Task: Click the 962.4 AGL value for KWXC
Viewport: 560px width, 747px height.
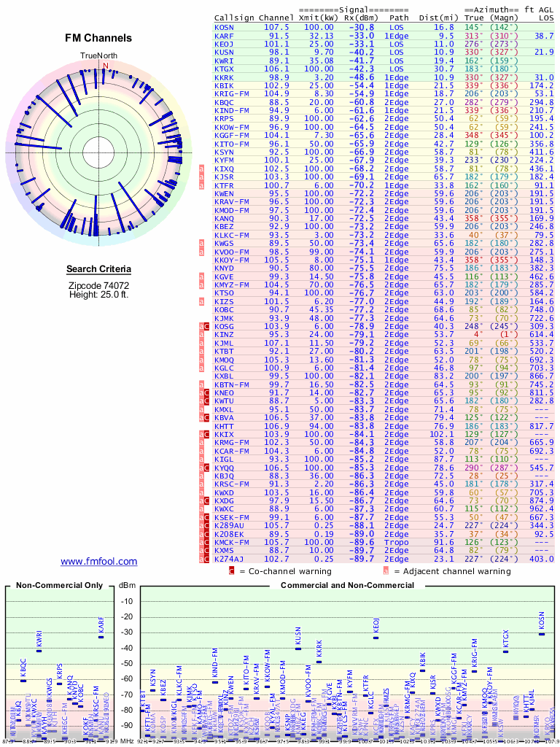Action: [542, 509]
